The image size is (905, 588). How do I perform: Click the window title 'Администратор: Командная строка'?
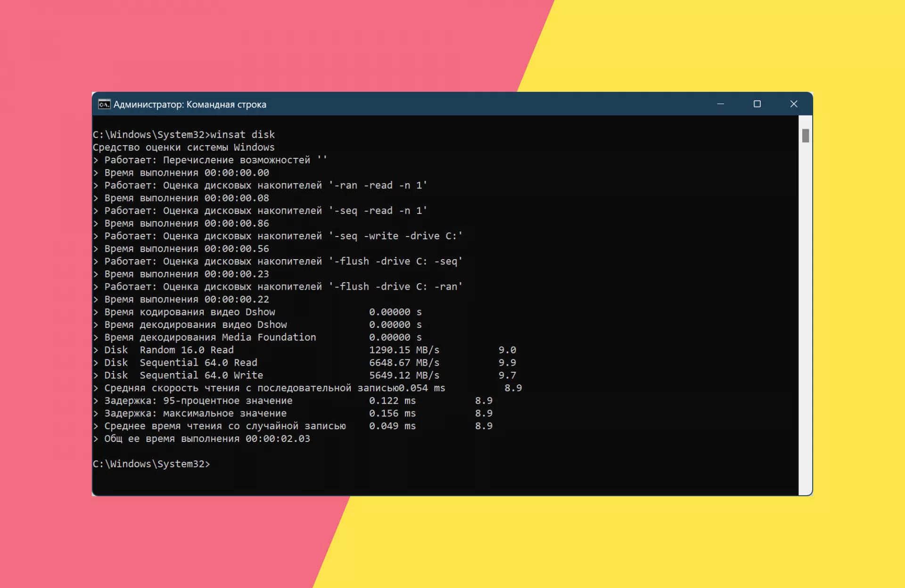coord(190,105)
